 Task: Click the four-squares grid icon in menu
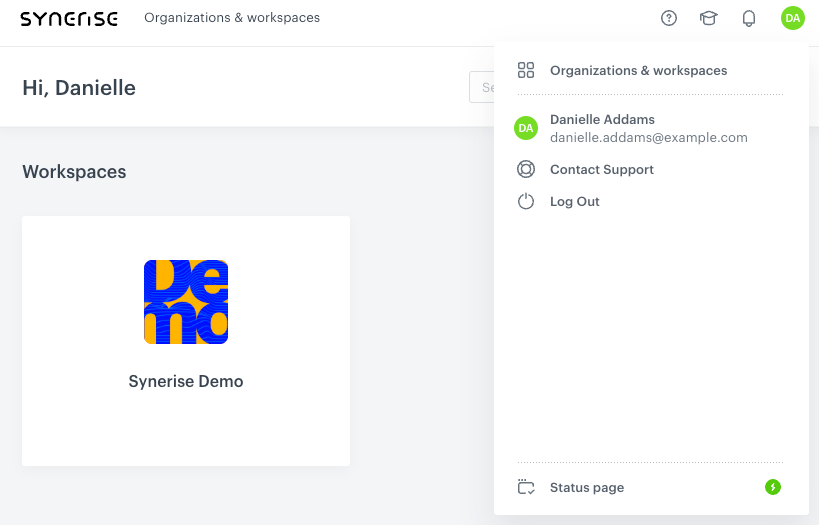click(525, 70)
